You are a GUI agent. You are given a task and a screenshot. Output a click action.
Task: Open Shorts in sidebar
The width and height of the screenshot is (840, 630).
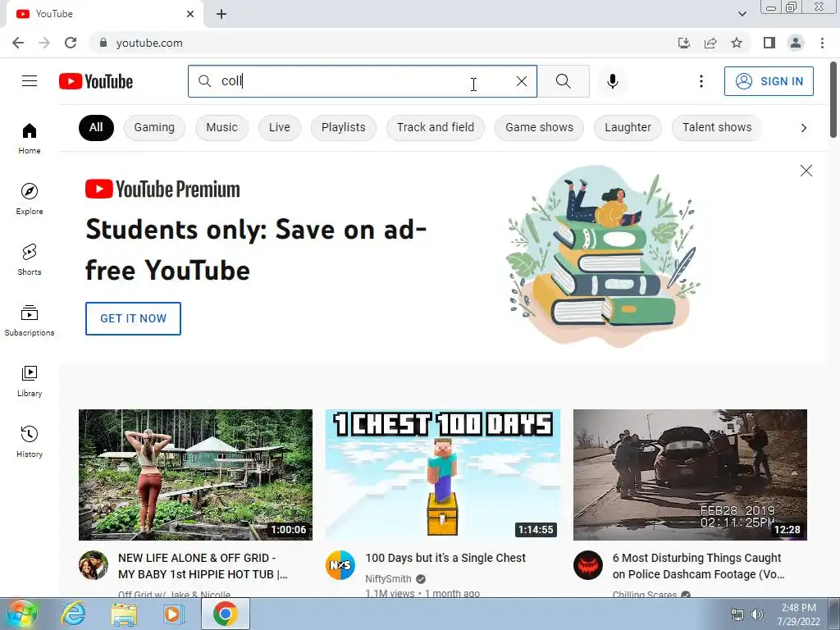pos(30,259)
